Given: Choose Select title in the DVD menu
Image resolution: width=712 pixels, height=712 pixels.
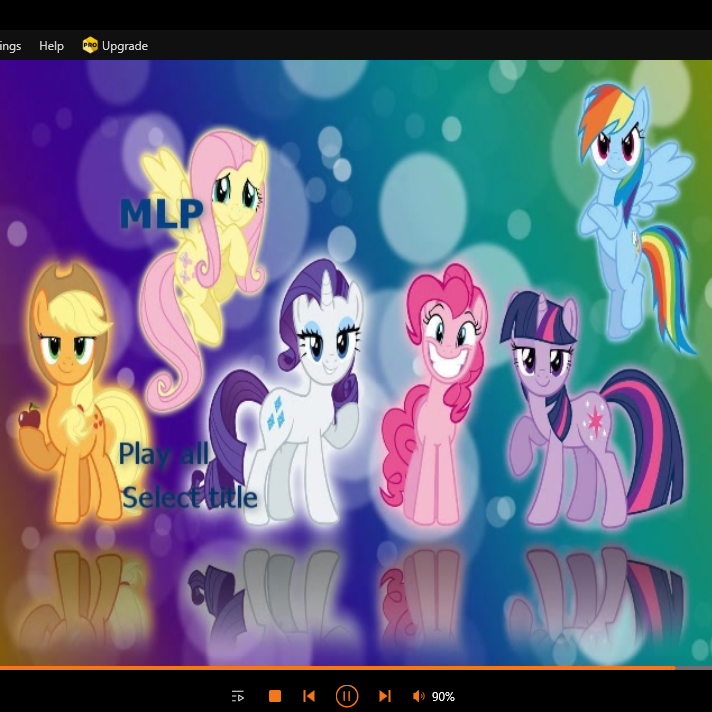Looking at the screenshot, I should coord(189,497).
